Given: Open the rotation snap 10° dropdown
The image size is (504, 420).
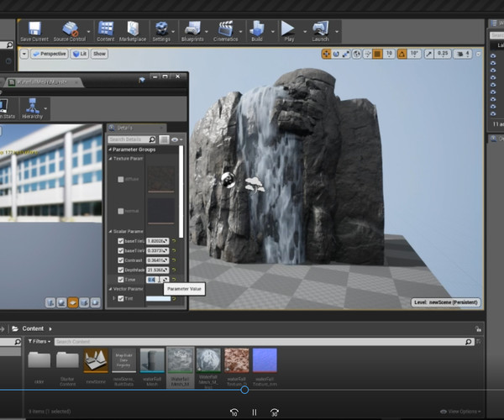Looking at the screenshot, I should point(414,54).
